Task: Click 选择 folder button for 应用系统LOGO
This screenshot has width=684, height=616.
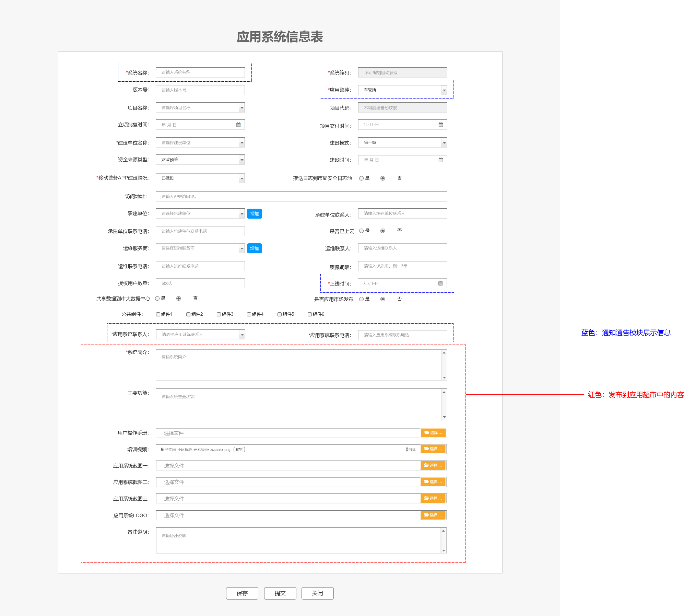Action: (433, 515)
